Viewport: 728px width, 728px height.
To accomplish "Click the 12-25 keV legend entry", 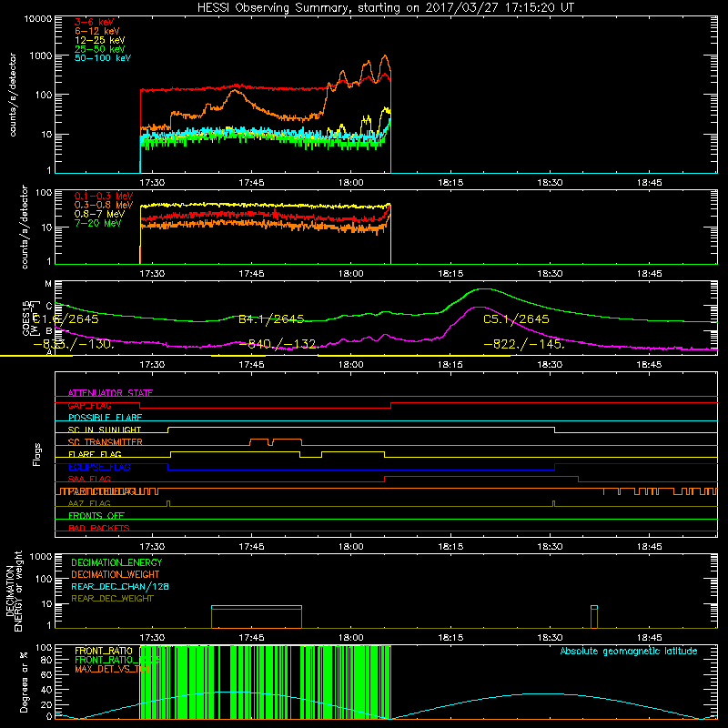I will click(x=100, y=40).
